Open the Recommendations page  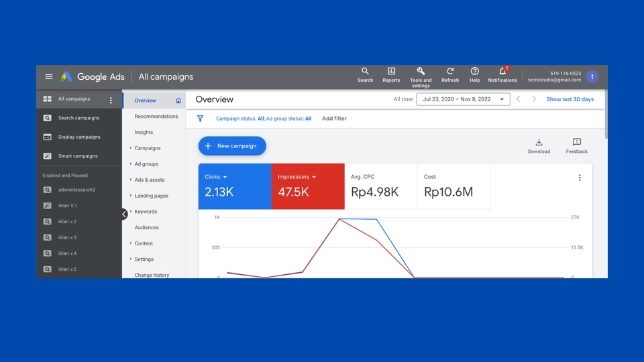tap(156, 117)
